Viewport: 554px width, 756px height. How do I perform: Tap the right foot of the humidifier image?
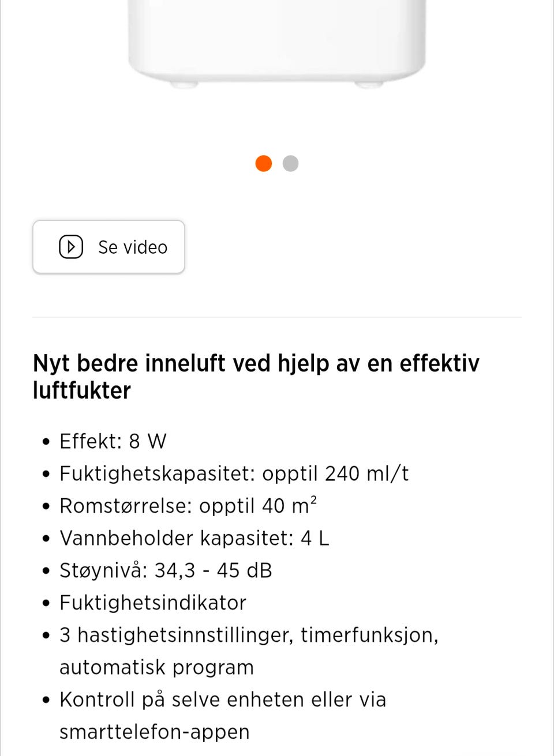(369, 84)
